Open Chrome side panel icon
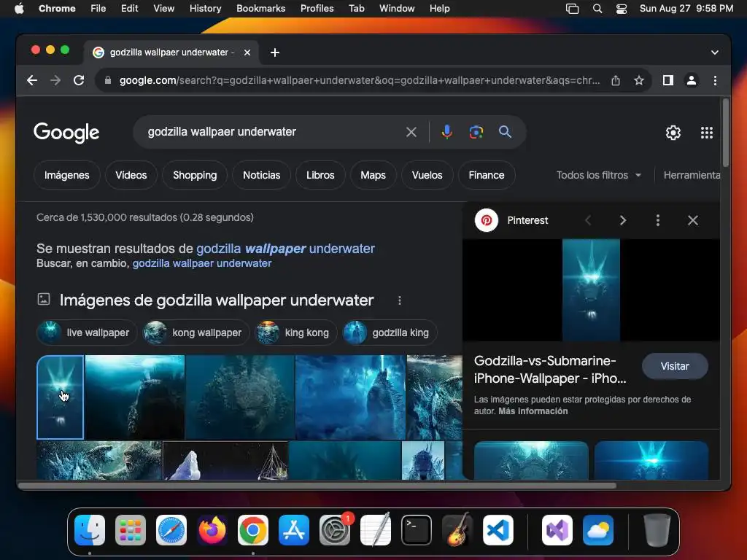The image size is (747, 560). click(x=668, y=80)
